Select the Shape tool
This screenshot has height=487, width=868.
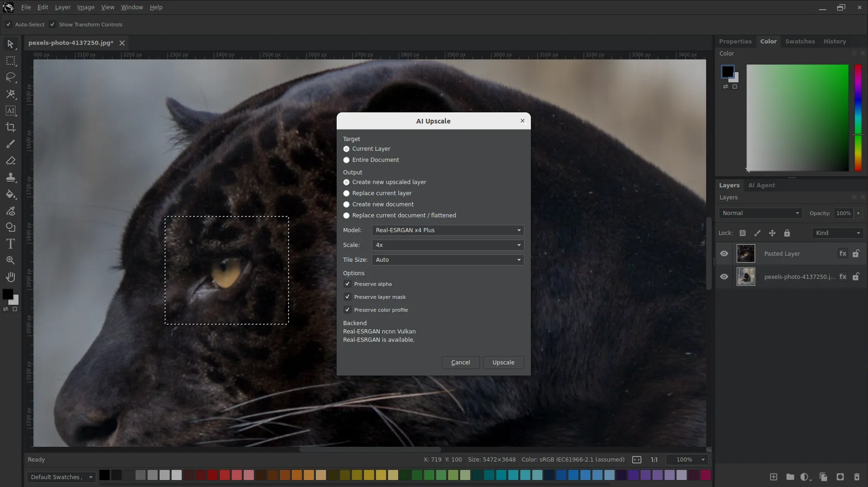click(x=11, y=227)
